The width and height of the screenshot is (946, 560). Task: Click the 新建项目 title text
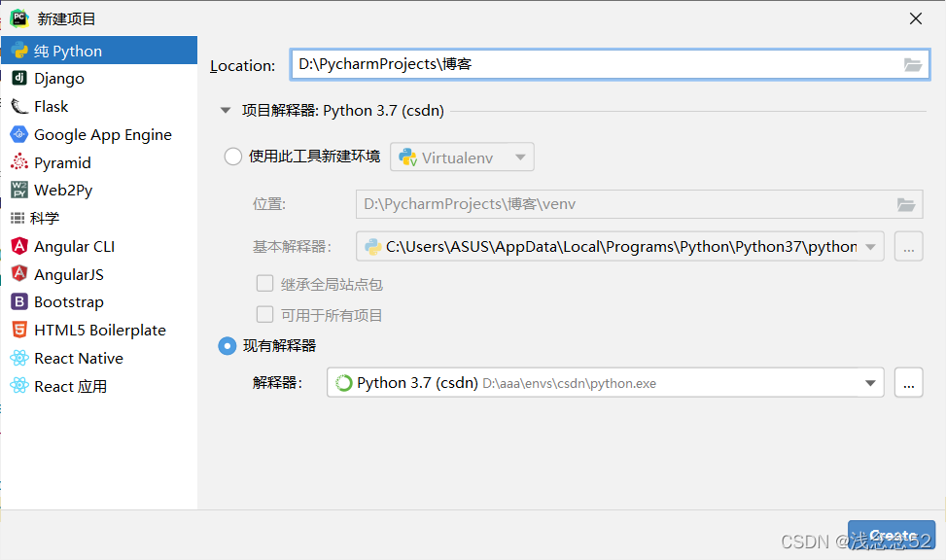[66, 18]
